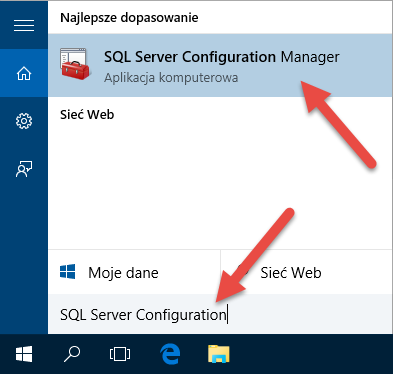Open the Feedback icon in sidebar
The width and height of the screenshot is (393, 374).
click(x=24, y=169)
